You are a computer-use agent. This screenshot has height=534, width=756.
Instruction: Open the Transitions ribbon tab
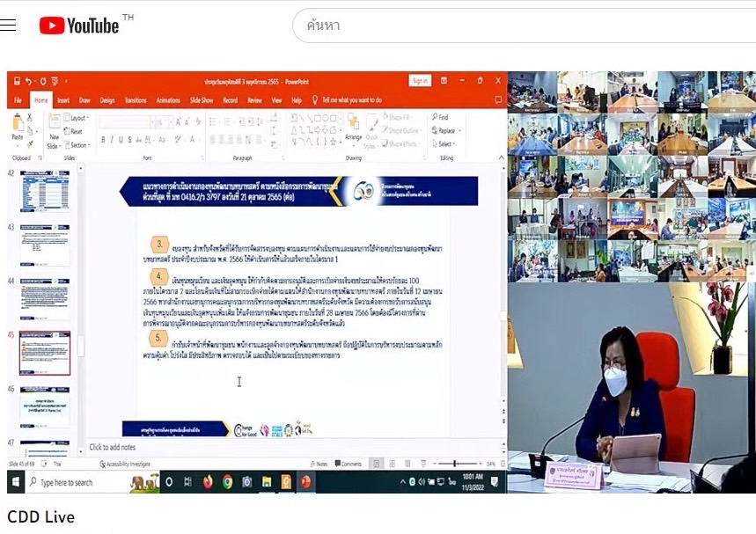(x=136, y=100)
